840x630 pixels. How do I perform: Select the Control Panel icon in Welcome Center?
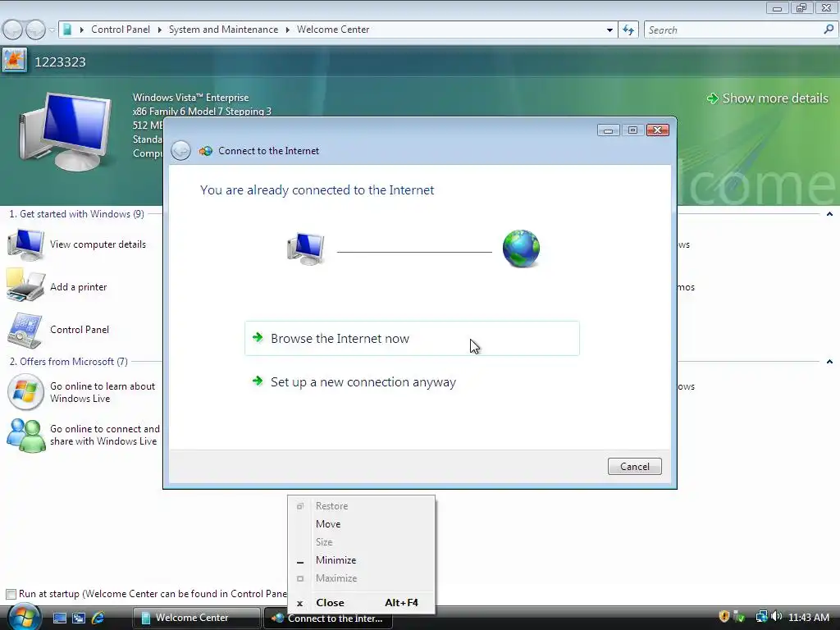point(25,330)
